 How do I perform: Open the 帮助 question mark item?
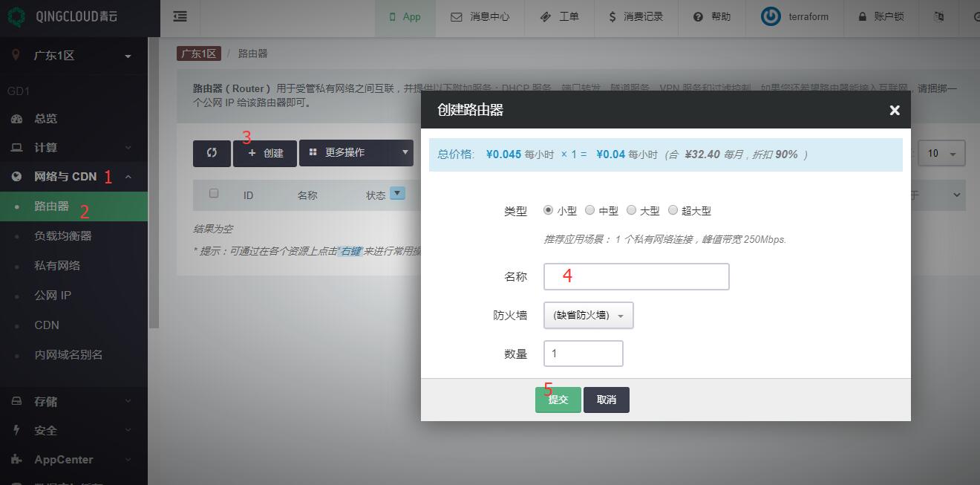712,16
